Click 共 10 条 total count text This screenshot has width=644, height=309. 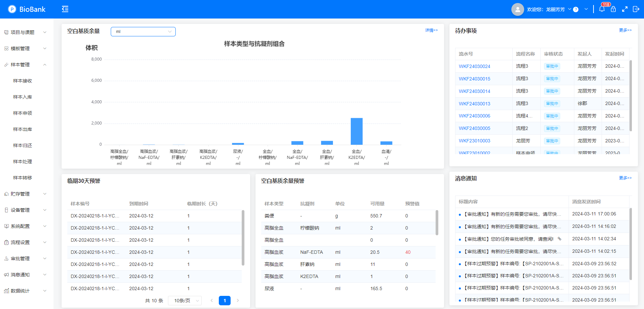154,301
